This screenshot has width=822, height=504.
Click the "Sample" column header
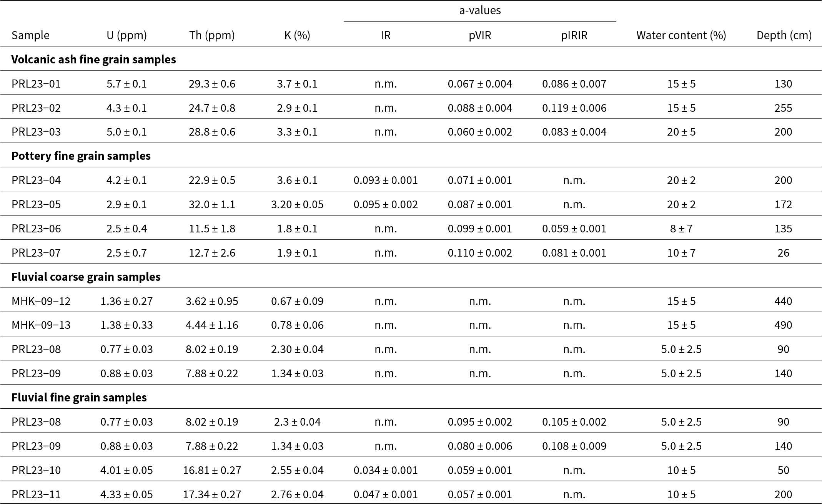30,35
